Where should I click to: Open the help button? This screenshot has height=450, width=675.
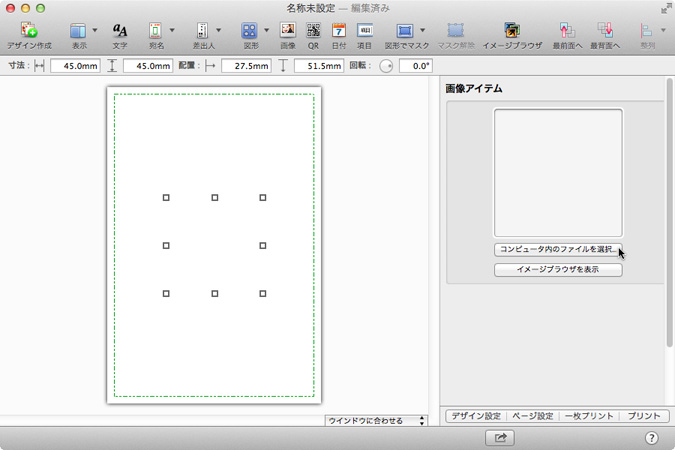click(652, 438)
